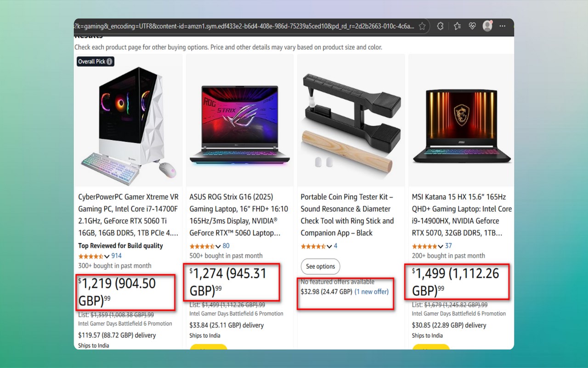Open the 914 reviews link
Image resolution: width=588 pixels, height=368 pixels.
[x=116, y=256]
